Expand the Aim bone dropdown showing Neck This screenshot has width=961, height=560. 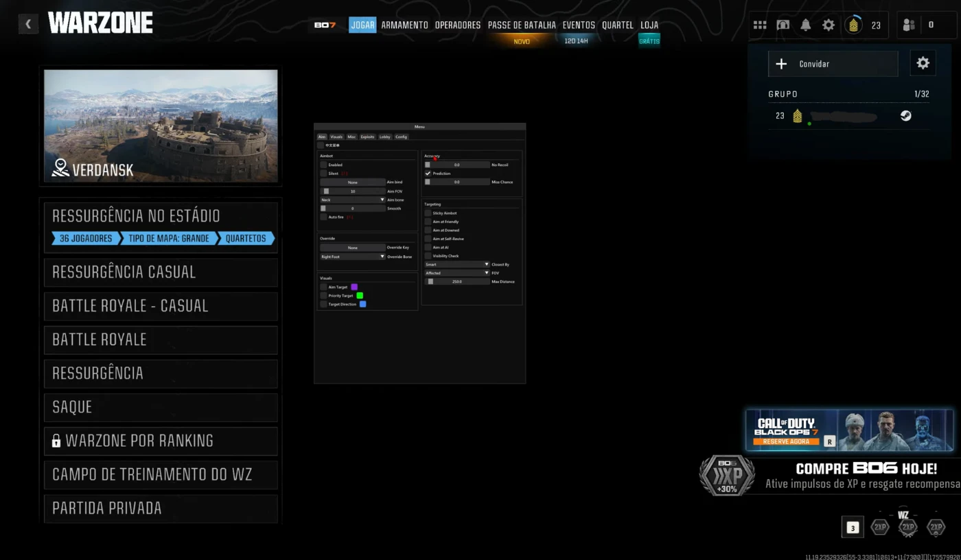pos(353,200)
